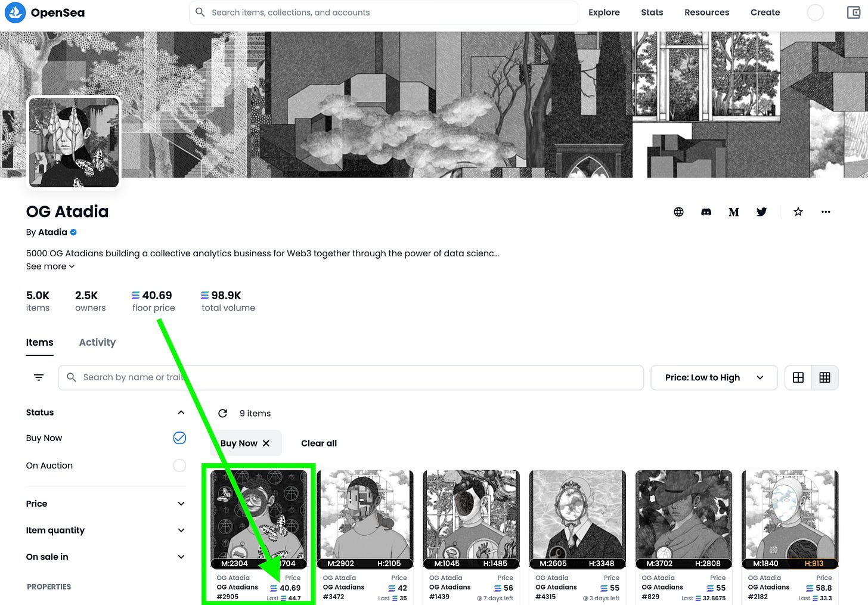Switch to small grid view
This screenshot has width=868, height=605.
pos(825,377)
